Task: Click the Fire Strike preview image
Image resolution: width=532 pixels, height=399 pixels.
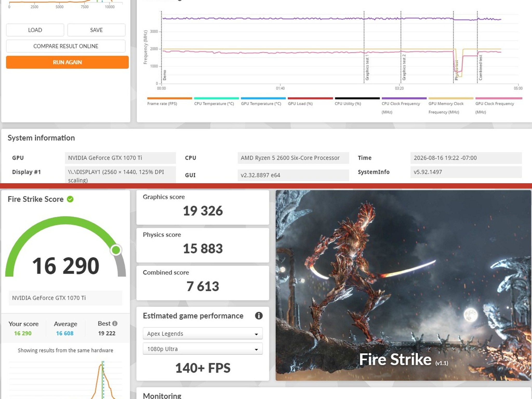Action: click(x=403, y=285)
